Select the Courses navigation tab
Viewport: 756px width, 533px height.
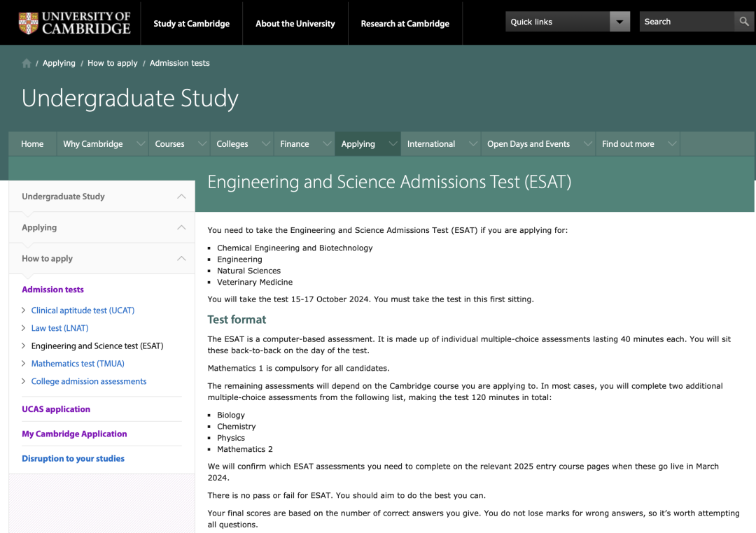tap(169, 143)
